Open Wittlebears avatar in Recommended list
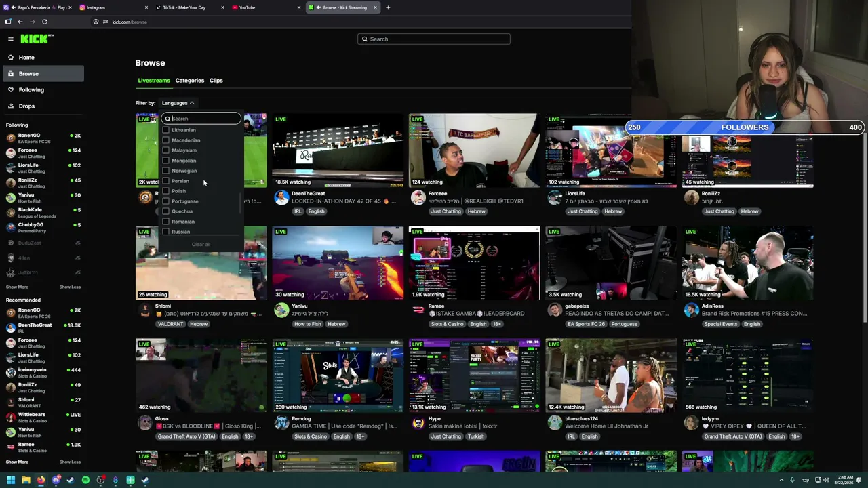The height and width of the screenshot is (488, 868). [11, 418]
